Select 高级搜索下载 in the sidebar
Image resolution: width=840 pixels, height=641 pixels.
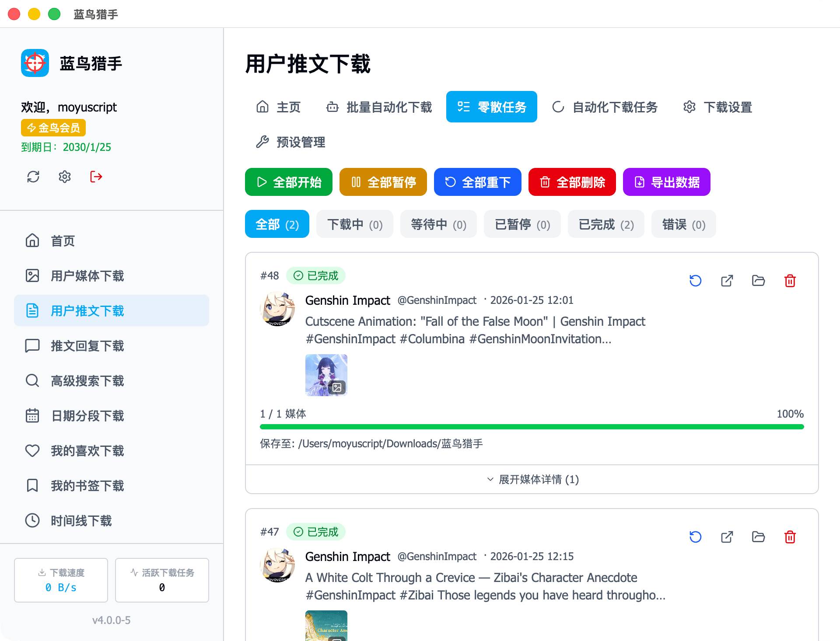[x=87, y=381]
